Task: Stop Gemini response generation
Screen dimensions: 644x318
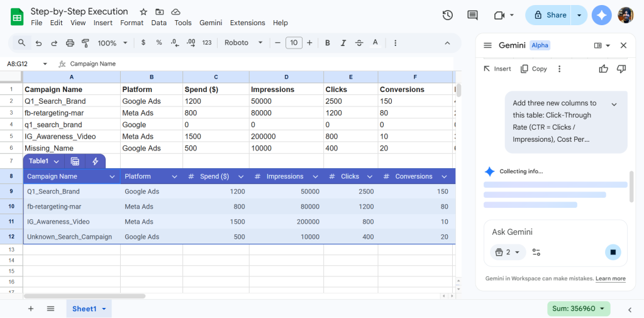Action: point(613,253)
